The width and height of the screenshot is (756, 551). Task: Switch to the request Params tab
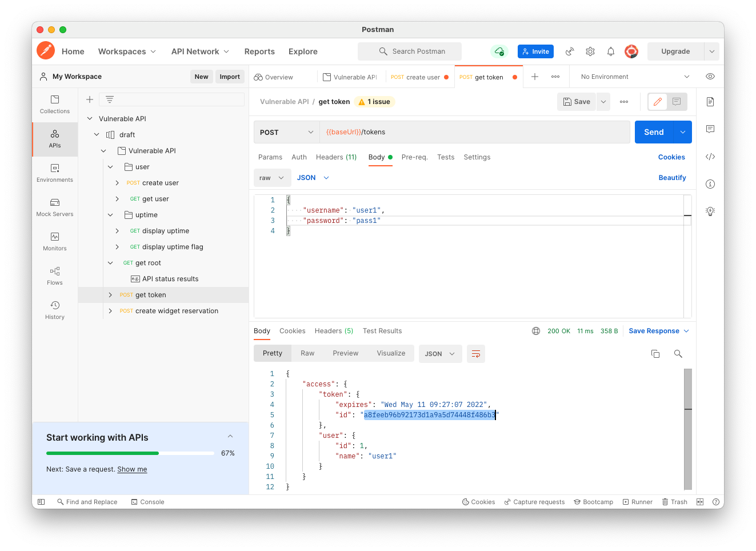270,157
